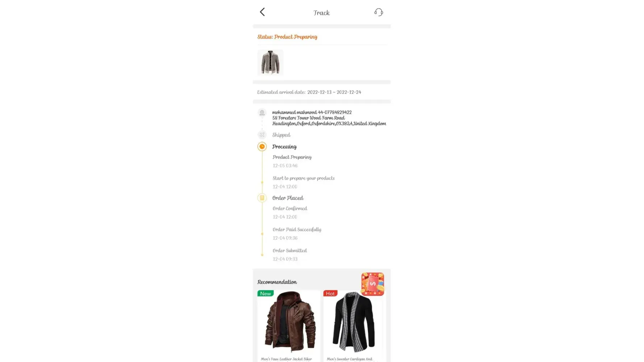Tap the green New badge
The height and width of the screenshot is (362, 644).
coord(265,294)
